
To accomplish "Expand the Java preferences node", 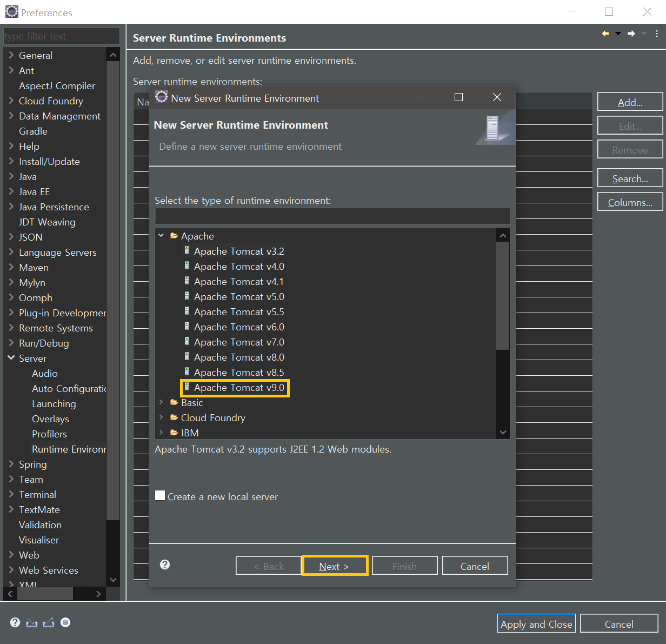I will [11, 176].
